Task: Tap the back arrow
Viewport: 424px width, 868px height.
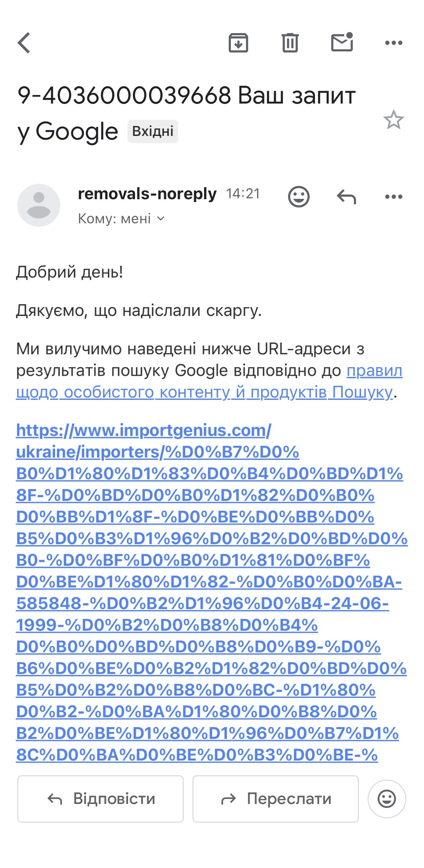Action: click(24, 43)
